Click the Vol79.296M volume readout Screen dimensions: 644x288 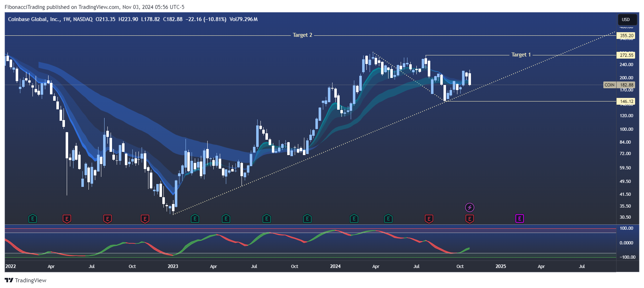pos(243,19)
